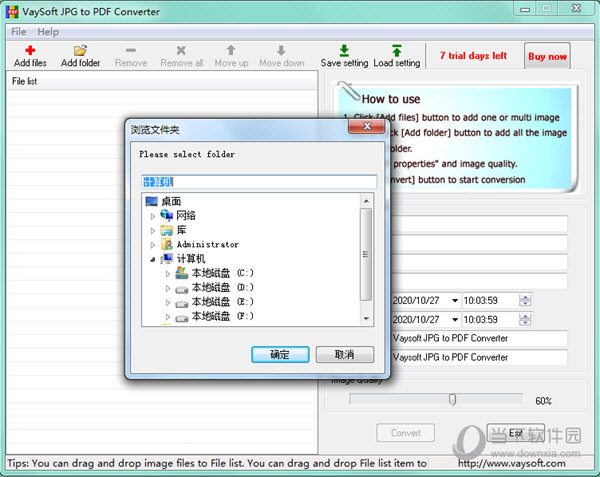
Task: Open the File menu
Action: (18, 32)
